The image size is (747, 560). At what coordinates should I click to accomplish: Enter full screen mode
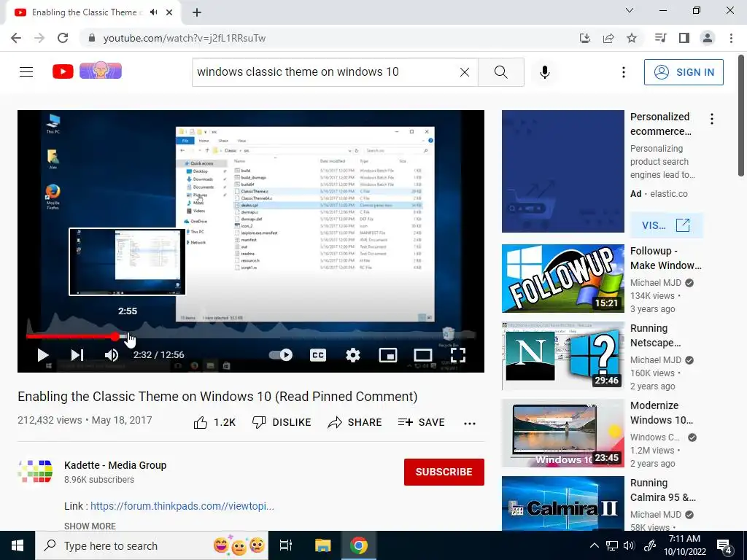tap(458, 355)
